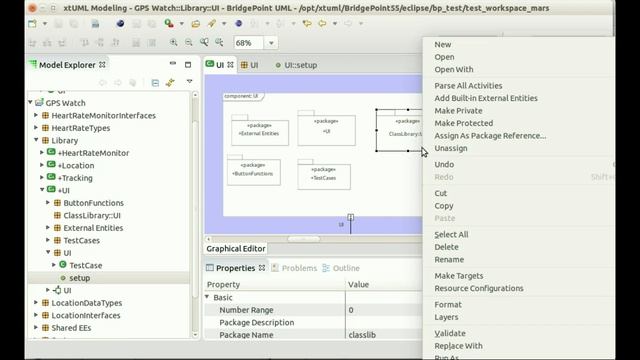This screenshot has height=360, width=640.
Task: Select TestCases package in the tree
Action: click(81, 240)
